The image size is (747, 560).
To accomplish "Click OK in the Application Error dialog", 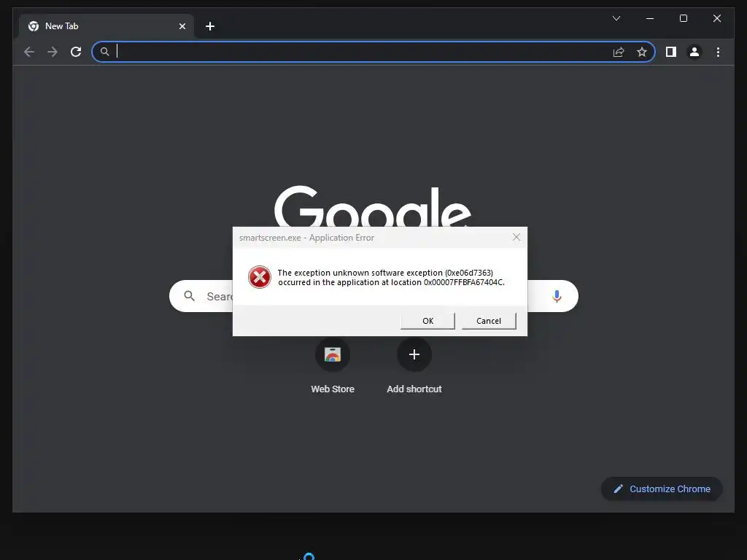I will pyautogui.click(x=427, y=321).
